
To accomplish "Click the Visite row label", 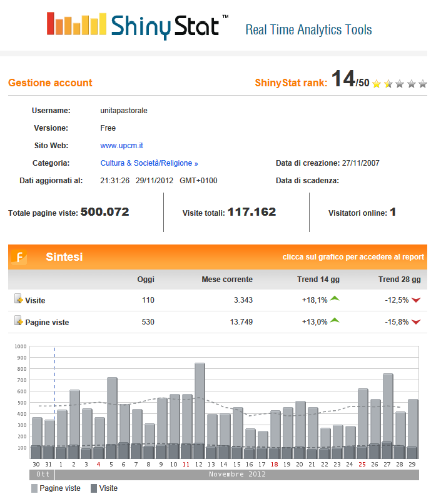I will [35, 301].
